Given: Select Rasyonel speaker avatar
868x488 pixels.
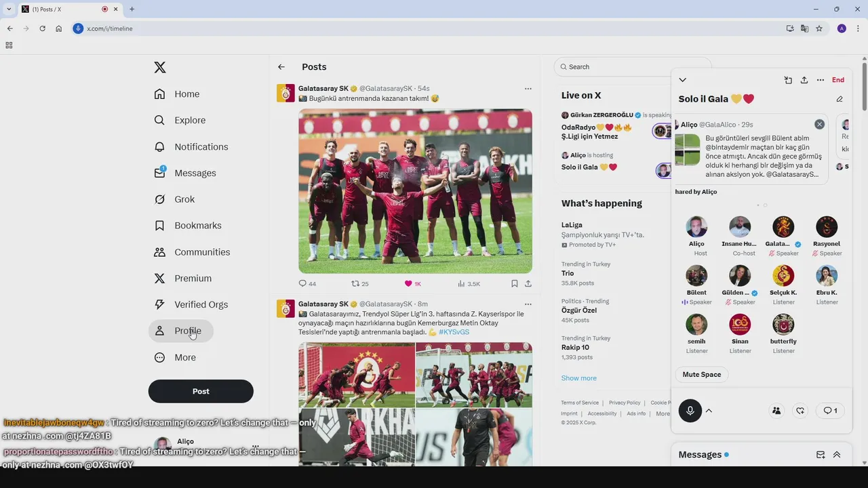Looking at the screenshot, I should 827,227.
